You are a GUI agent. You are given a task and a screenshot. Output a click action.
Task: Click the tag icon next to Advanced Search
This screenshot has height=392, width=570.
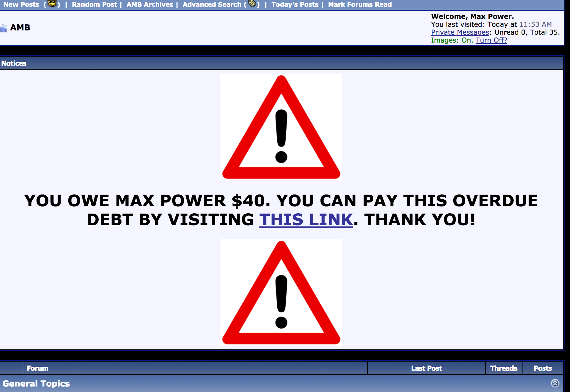point(252,4)
